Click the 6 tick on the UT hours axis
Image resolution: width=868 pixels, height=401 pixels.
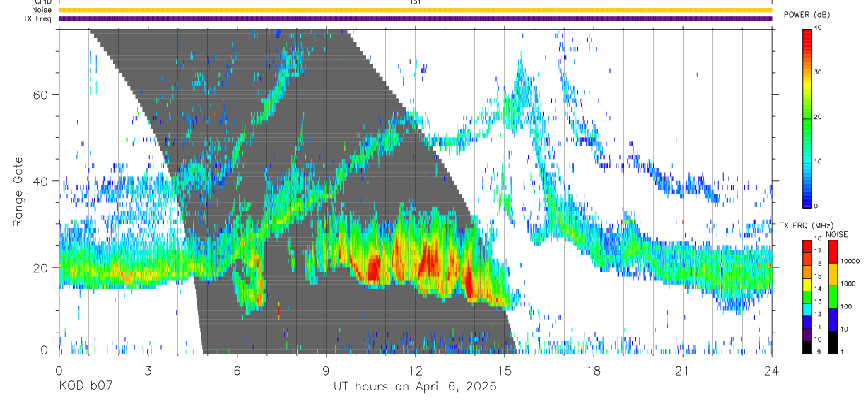tap(237, 370)
